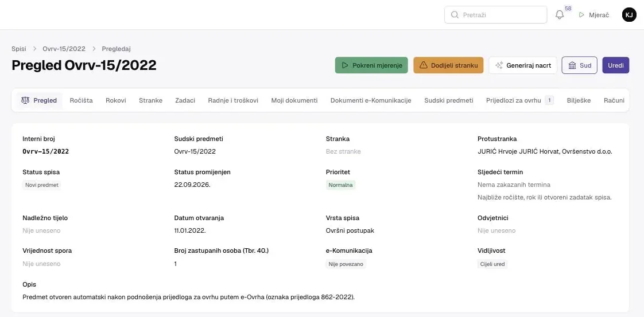Viewport: 644px width, 317px height.
Task: Click the badge 1 on Prijedlozi za ovrhu
Action: [549, 100]
